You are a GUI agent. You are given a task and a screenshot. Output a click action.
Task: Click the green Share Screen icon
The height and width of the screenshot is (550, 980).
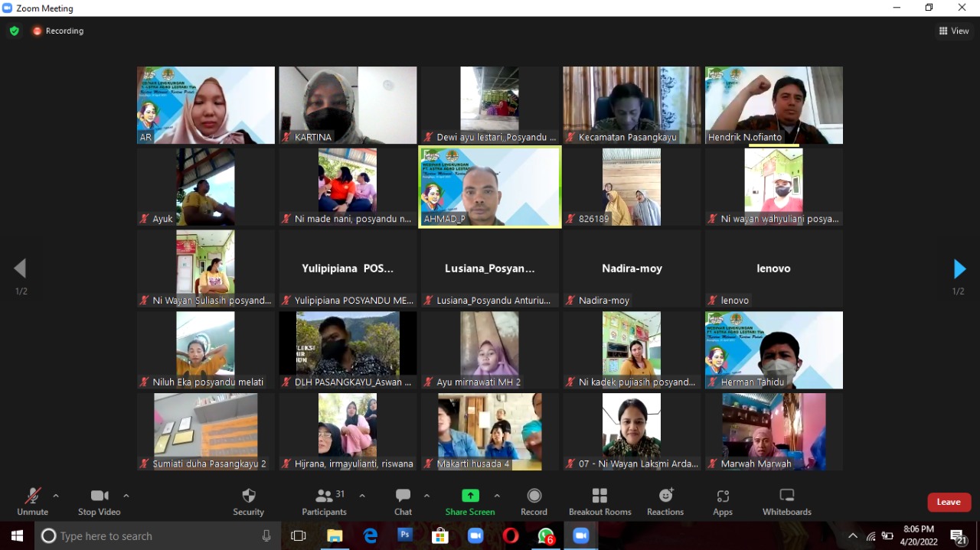[x=470, y=496]
